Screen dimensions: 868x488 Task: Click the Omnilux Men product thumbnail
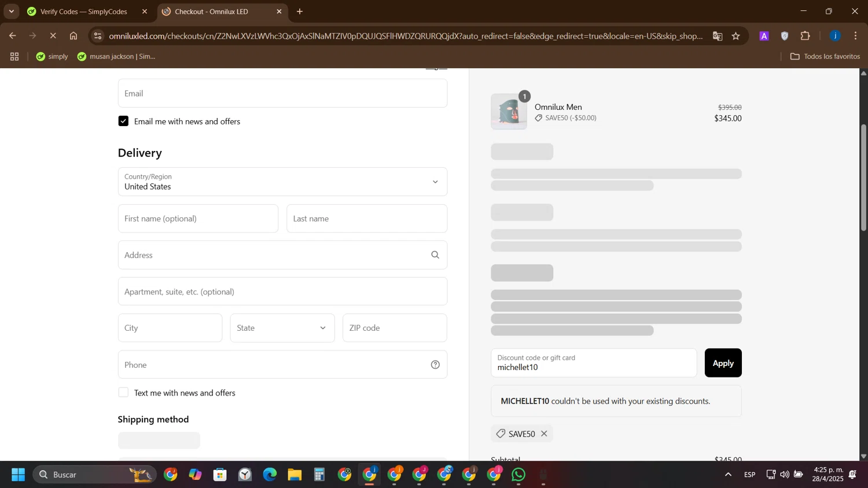[509, 112]
